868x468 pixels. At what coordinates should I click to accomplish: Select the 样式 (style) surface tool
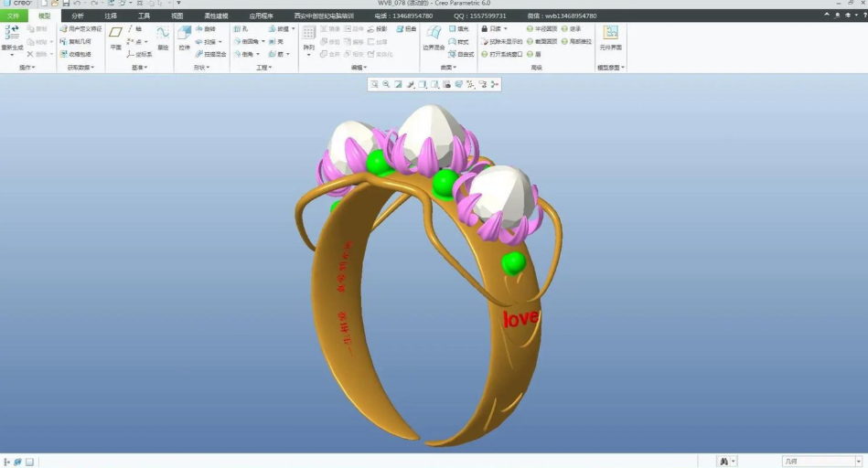point(459,41)
